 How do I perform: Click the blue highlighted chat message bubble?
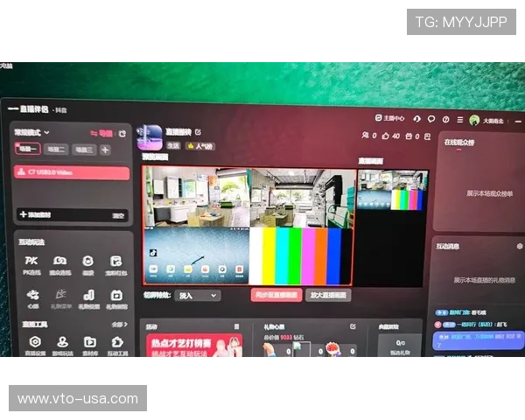point(479,341)
